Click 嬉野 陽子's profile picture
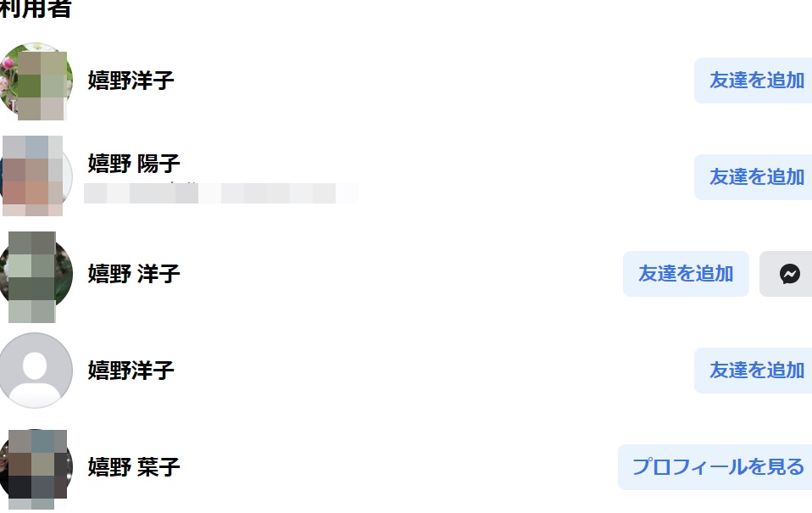 click(x=36, y=176)
